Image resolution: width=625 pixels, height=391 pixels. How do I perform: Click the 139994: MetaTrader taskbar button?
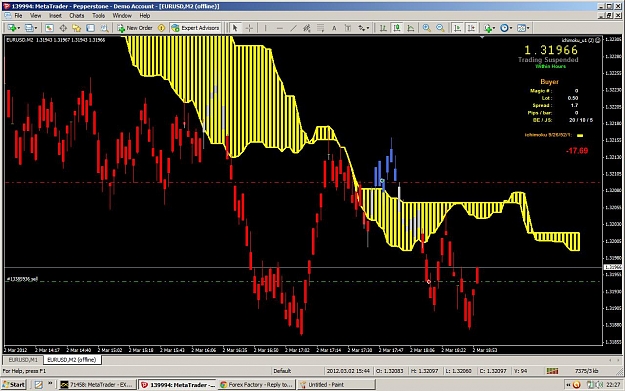pos(177,385)
